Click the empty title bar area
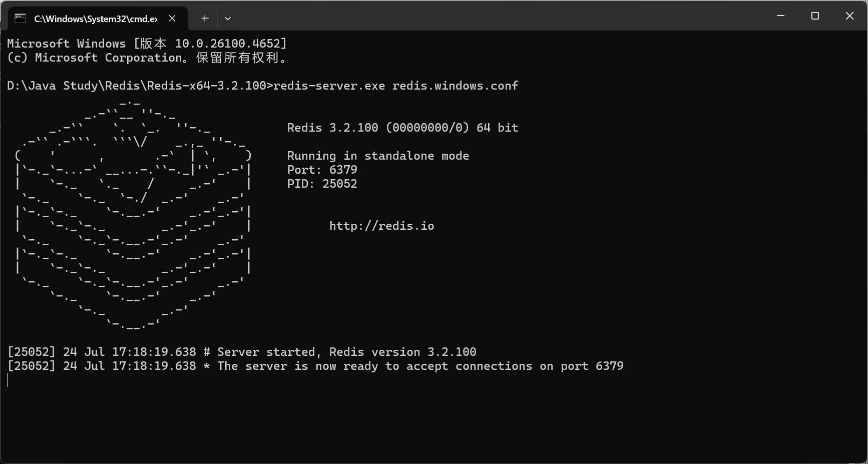 click(x=501, y=16)
